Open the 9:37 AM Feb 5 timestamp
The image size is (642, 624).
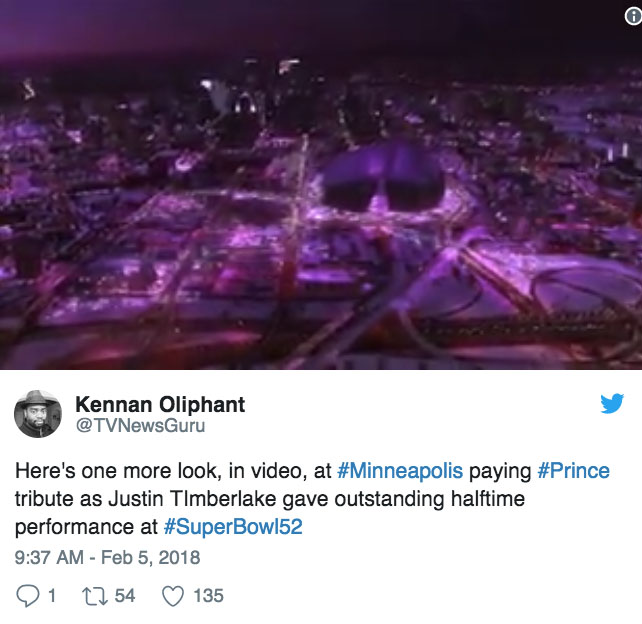click(x=107, y=558)
